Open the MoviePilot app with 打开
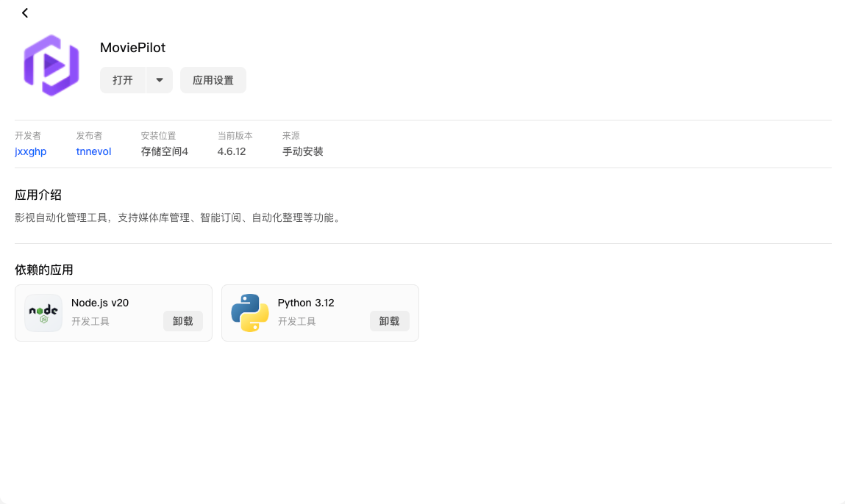 pos(123,80)
